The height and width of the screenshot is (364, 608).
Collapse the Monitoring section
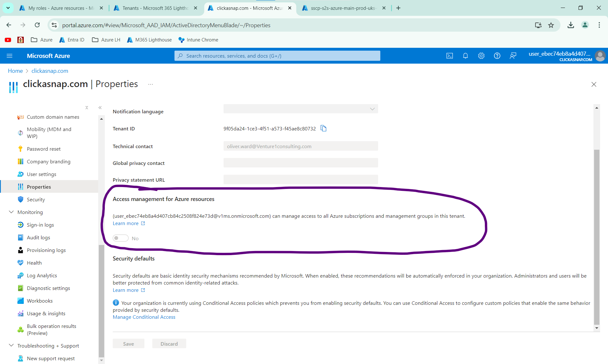pos(11,212)
